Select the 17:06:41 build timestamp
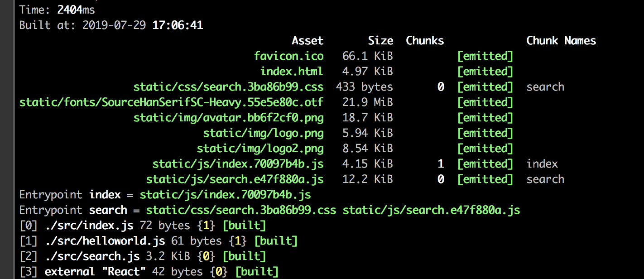The width and height of the screenshot is (644, 279). click(178, 25)
